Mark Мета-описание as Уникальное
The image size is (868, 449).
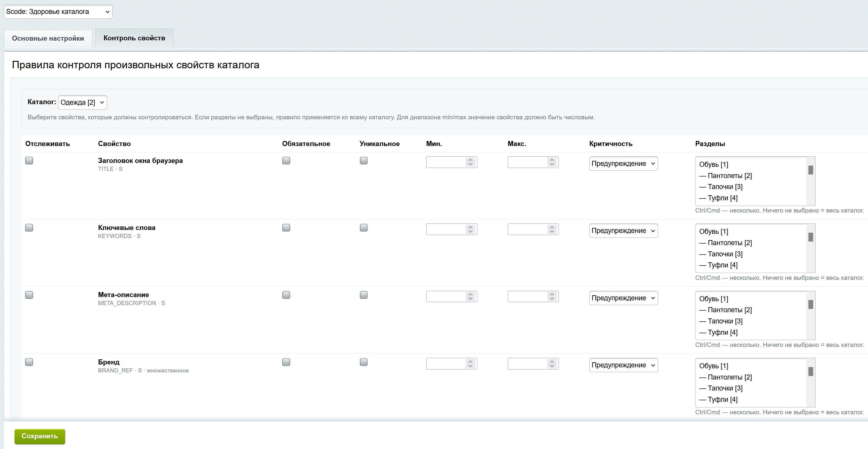coord(363,295)
